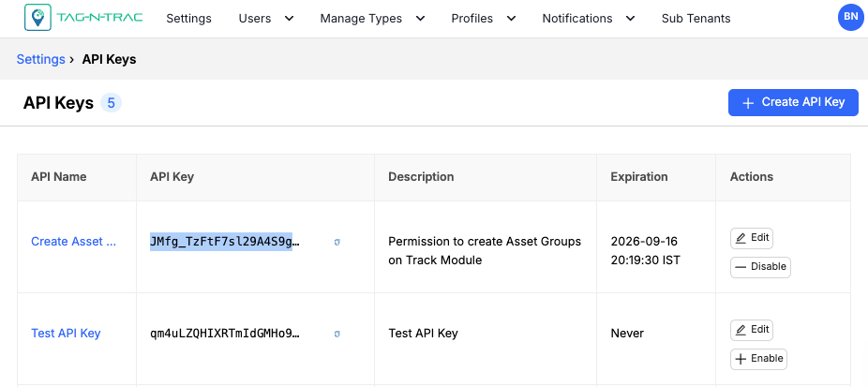The height and width of the screenshot is (387, 868).
Task: Expand the Users dropdown menu
Action: click(x=265, y=19)
